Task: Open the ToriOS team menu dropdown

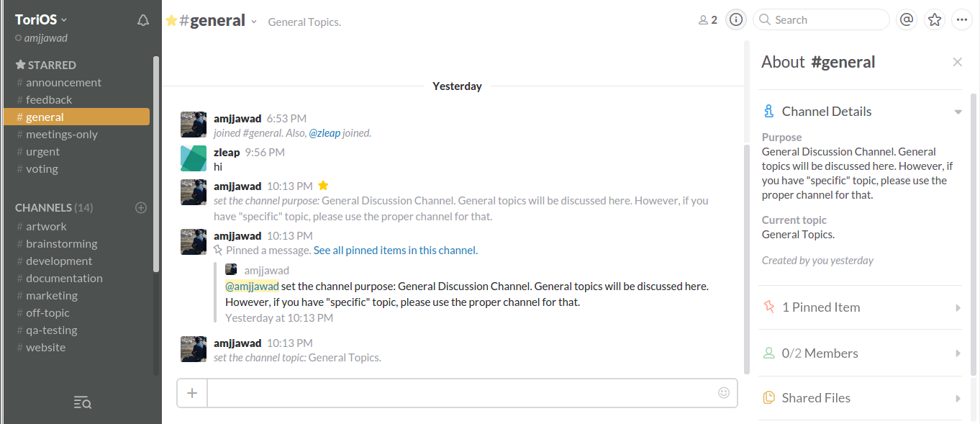Action: point(41,19)
